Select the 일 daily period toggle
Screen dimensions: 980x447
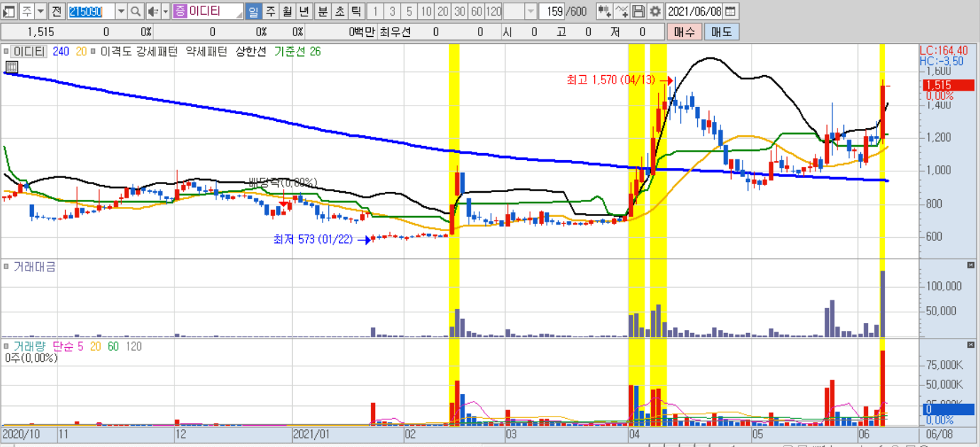(x=253, y=11)
